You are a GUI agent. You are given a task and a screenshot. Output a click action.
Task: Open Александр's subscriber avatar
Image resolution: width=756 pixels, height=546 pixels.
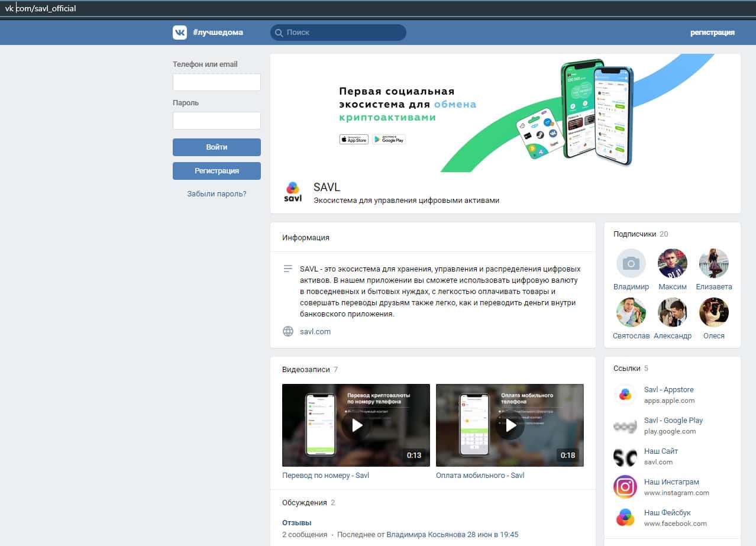[x=673, y=312]
